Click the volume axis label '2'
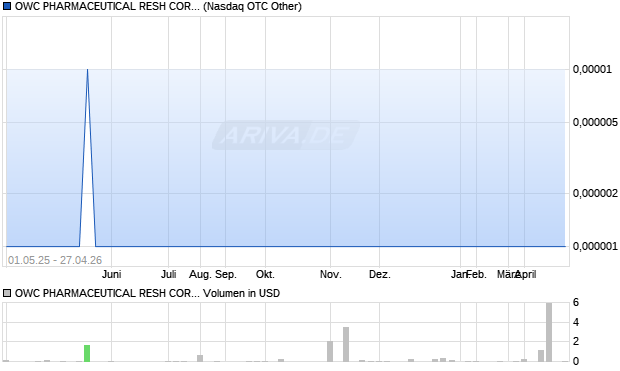620x371 pixels. [x=576, y=341]
